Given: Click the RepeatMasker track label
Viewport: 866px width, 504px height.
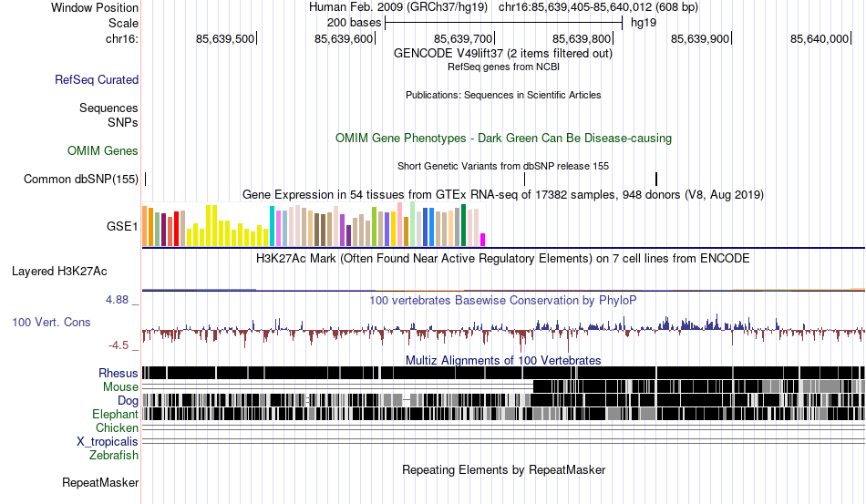Looking at the screenshot, I should pyautogui.click(x=100, y=482).
